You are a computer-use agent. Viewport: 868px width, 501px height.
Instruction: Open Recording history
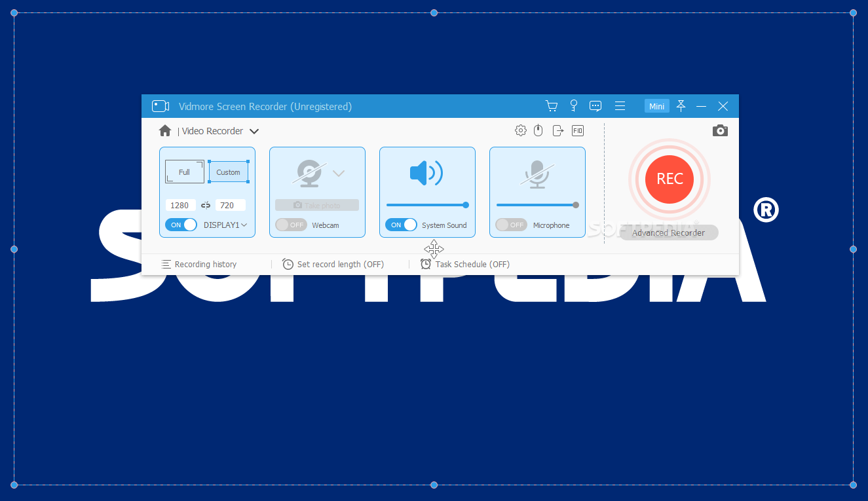tap(199, 264)
